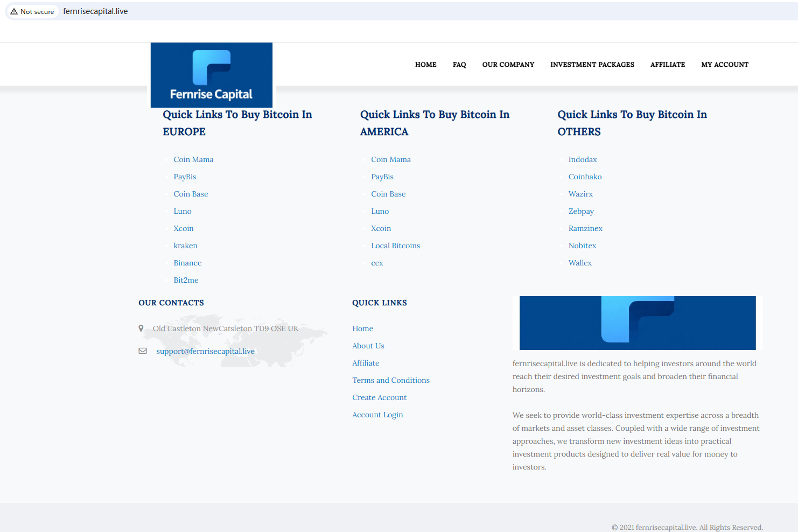Open INVESTMENT PACKAGES in the navbar
Viewport: 798px width, 532px height.
click(592, 65)
